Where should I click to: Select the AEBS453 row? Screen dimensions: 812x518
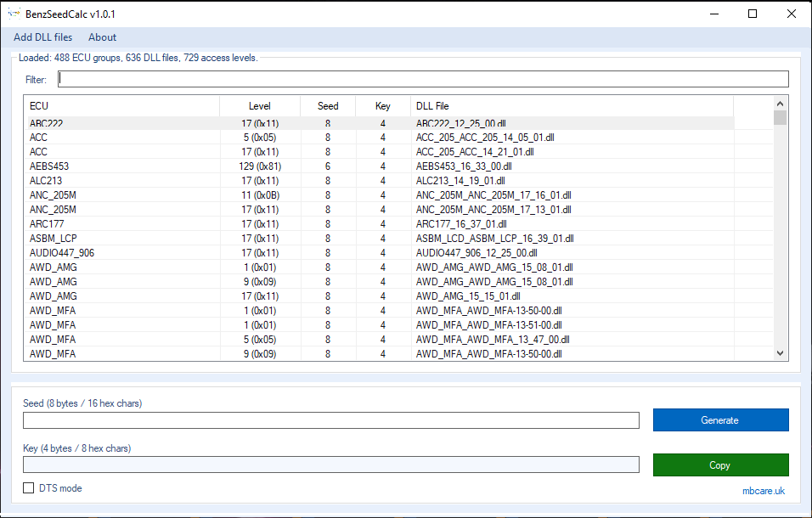[x=381, y=166]
